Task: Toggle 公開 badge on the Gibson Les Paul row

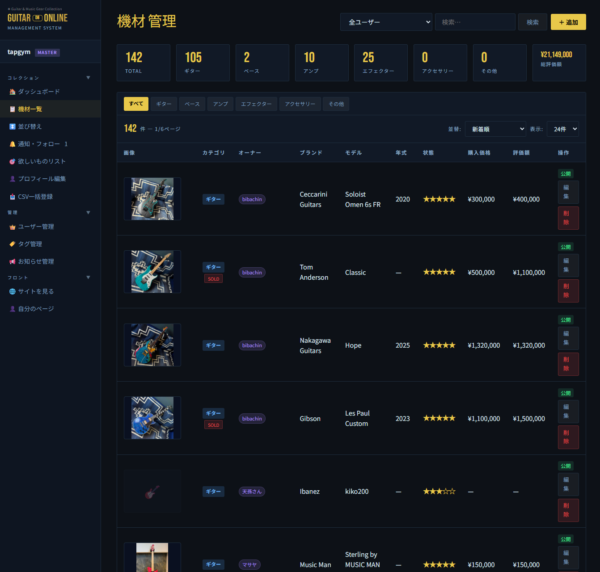Action: click(x=566, y=393)
